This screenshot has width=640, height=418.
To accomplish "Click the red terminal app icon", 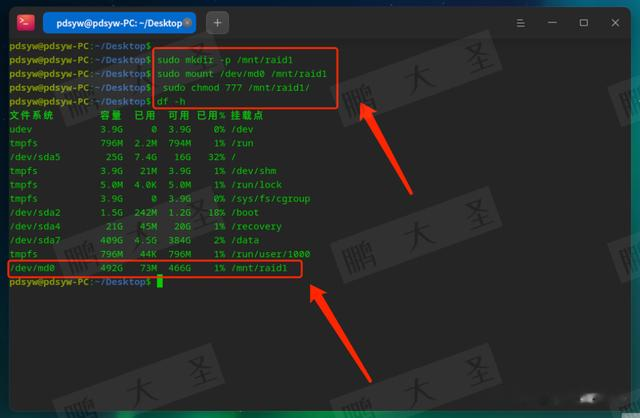I will click(25, 22).
